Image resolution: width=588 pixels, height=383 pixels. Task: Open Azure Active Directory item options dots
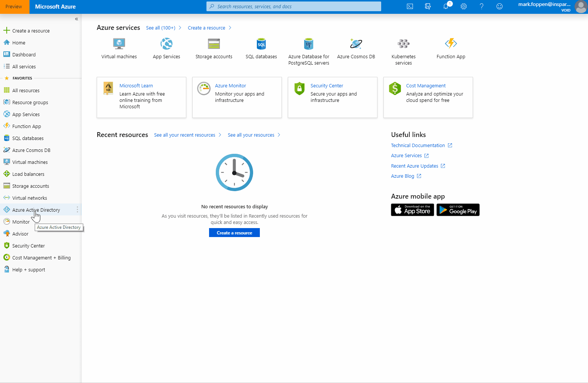[x=77, y=210]
